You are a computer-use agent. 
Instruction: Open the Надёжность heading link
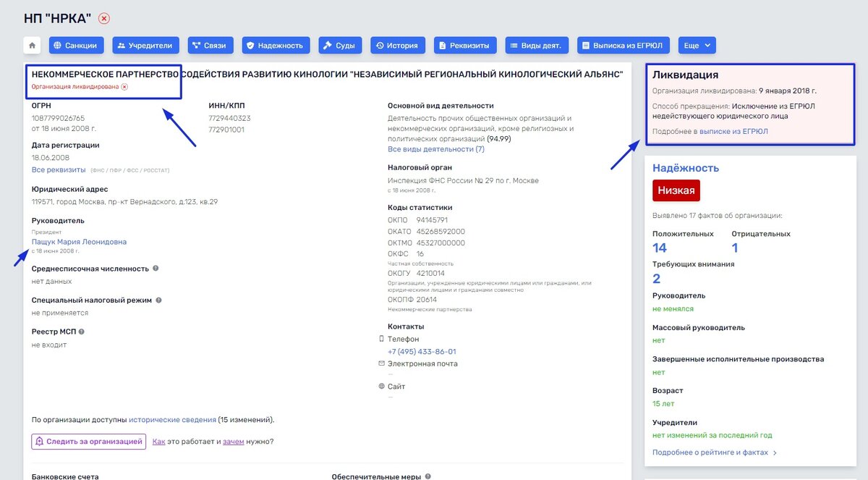click(x=686, y=168)
